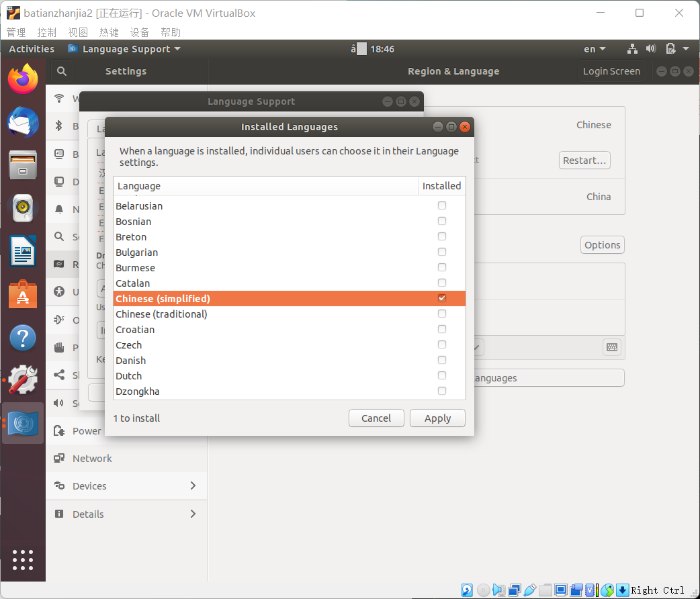Launch LibreOffice Writer from the dock
700x599 pixels.
point(23,251)
